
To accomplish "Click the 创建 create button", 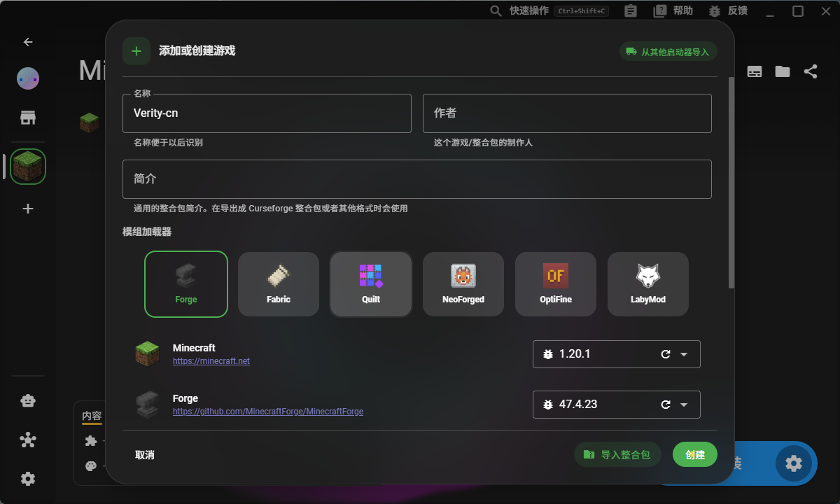I will 695,454.
